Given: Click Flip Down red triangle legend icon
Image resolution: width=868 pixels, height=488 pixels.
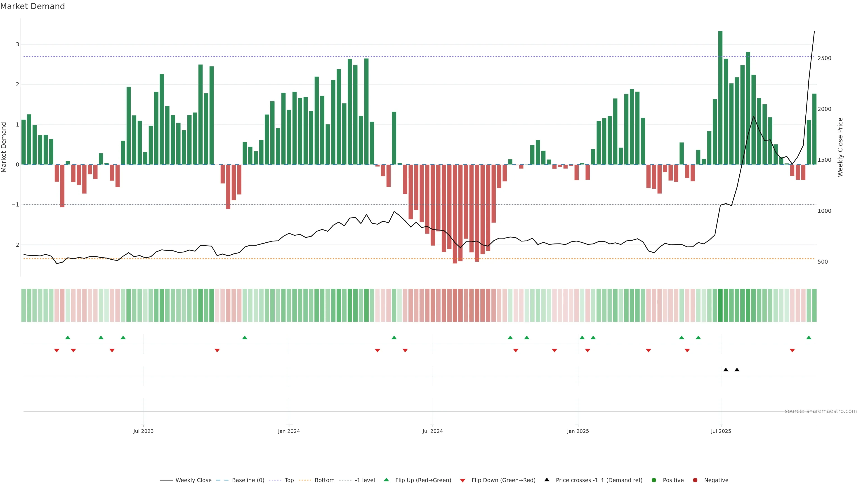Looking at the screenshot, I should pyautogui.click(x=463, y=481).
